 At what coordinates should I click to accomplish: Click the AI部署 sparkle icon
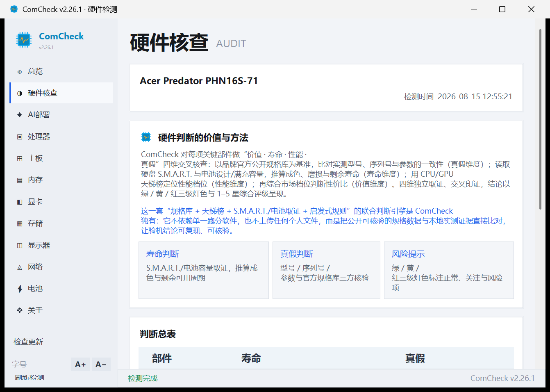click(20, 115)
